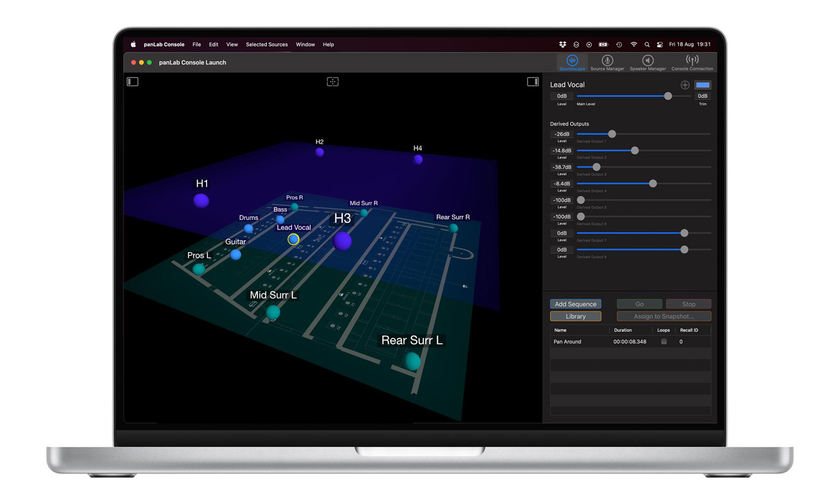Screen dimensions: 840x504
Task: Click the 0dB Trim field
Action: (702, 96)
